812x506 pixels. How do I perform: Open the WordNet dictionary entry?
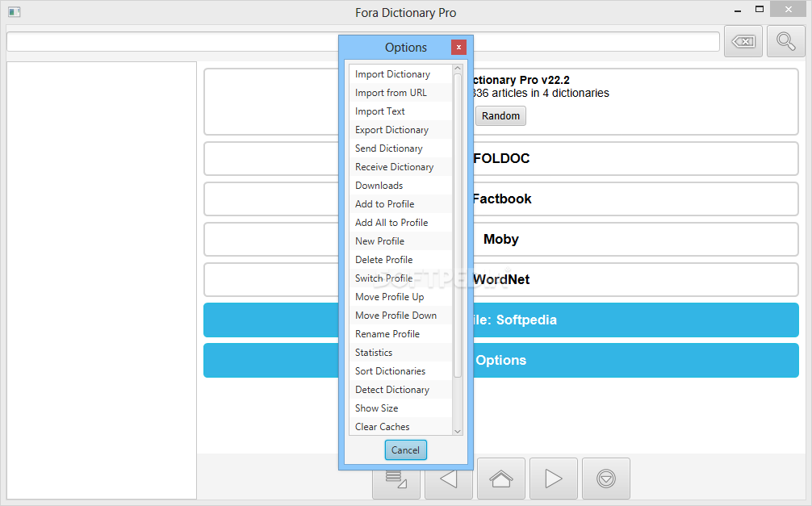tap(500, 280)
